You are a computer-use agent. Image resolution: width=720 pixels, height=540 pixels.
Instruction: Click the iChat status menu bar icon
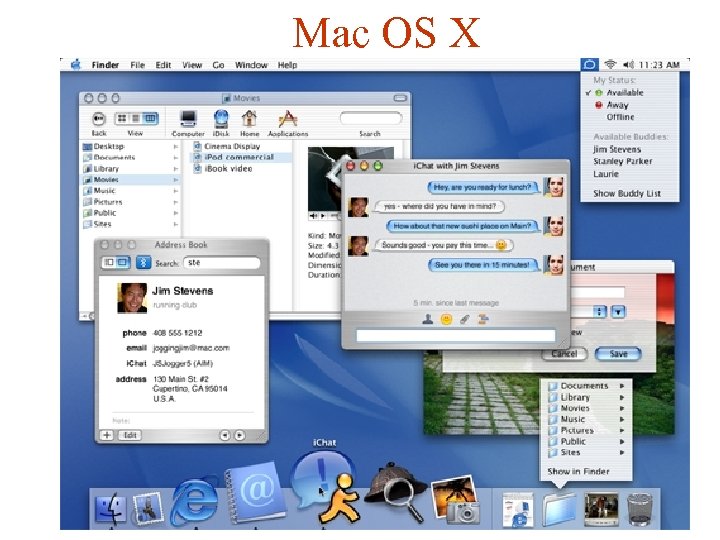point(589,65)
